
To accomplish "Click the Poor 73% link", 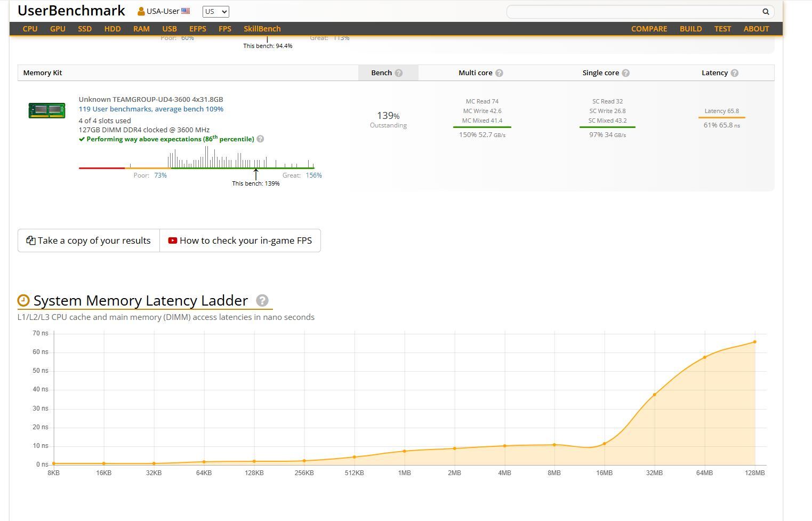I will point(160,175).
